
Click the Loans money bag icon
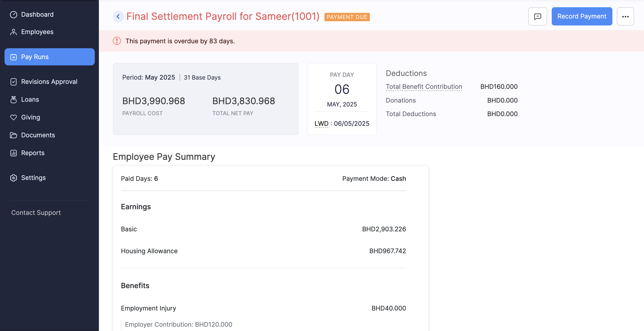click(14, 99)
